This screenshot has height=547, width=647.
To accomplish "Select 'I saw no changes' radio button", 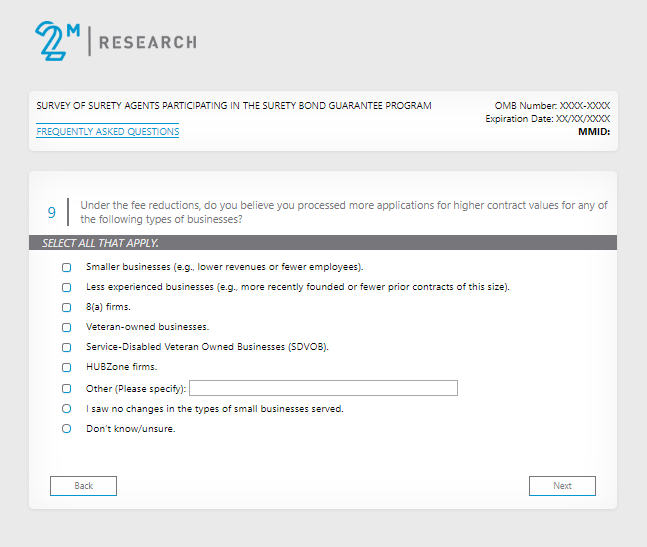I will click(67, 409).
